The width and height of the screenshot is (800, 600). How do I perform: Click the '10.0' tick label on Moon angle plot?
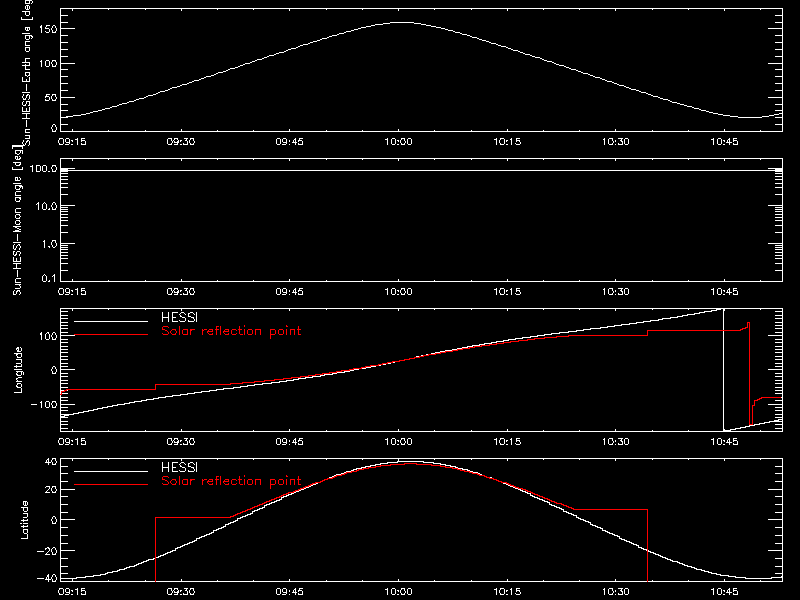[x=46, y=206]
